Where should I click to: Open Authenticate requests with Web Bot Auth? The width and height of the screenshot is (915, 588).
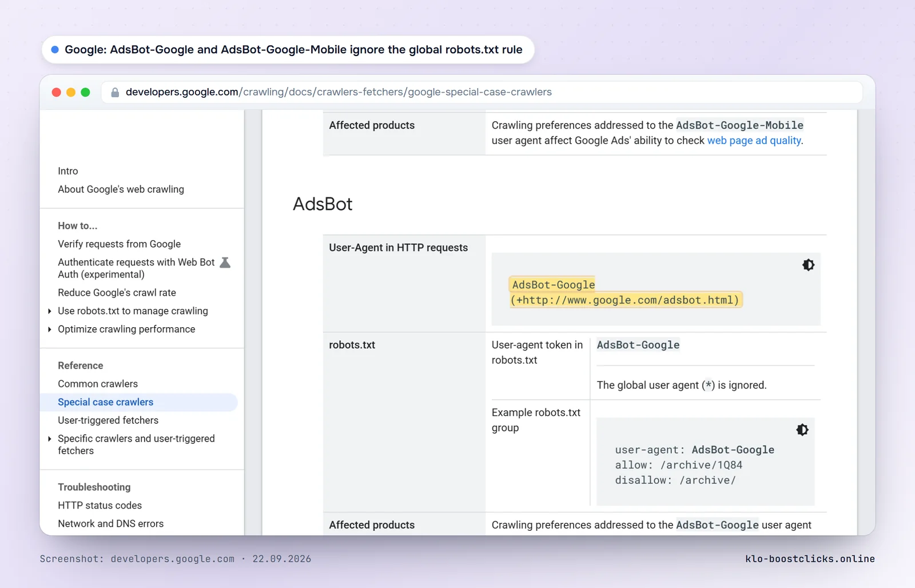[136, 268]
